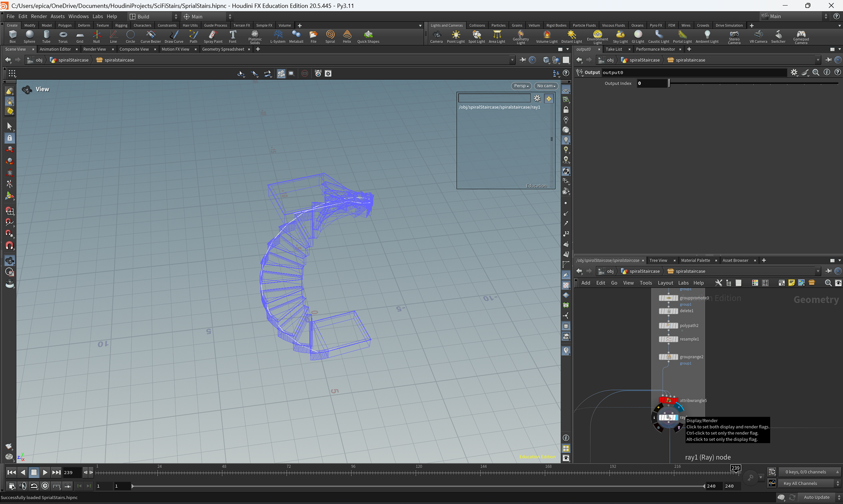Select the Tube shelf tool
Viewport: 843px width, 504px height.
46,36
